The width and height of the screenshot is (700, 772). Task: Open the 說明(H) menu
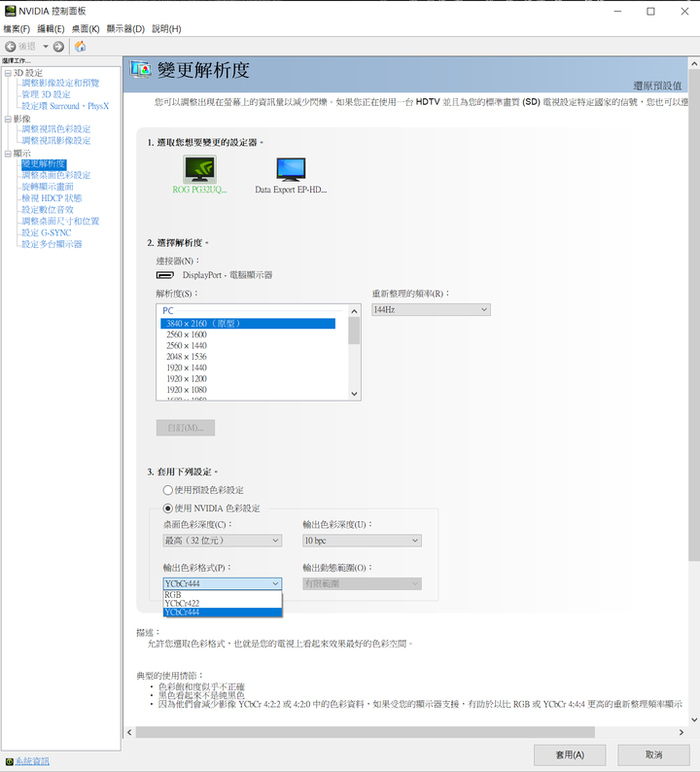pyautogui.click(x=166, y=29)
